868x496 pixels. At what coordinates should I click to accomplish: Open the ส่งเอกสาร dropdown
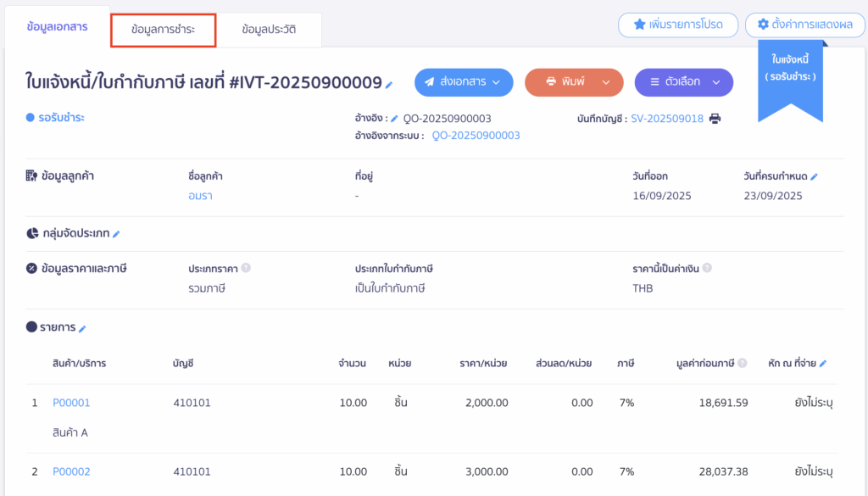tap(464, 82)
